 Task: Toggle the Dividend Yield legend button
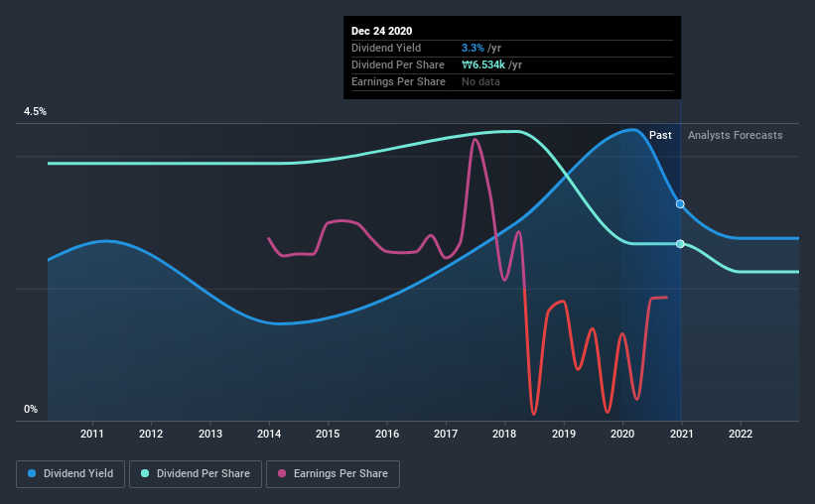point(70,474)
